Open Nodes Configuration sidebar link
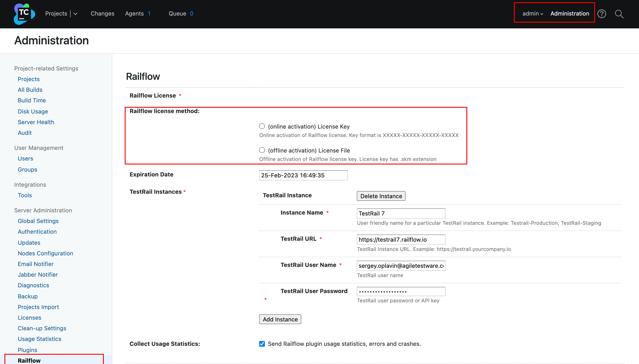 45,253
